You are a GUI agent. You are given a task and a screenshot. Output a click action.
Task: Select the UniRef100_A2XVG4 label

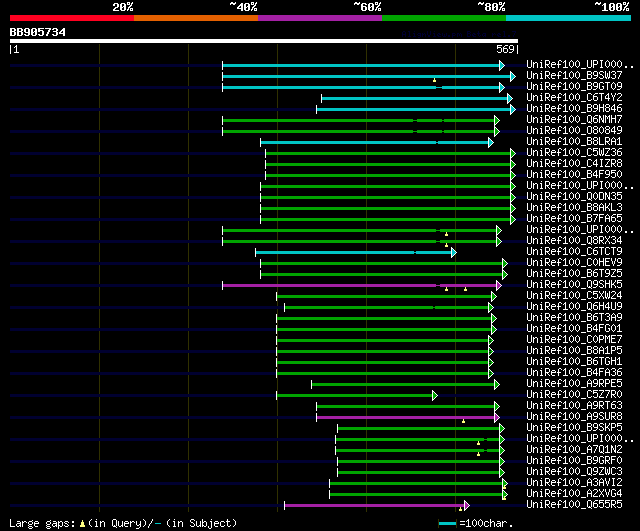(x=574, y=494)
